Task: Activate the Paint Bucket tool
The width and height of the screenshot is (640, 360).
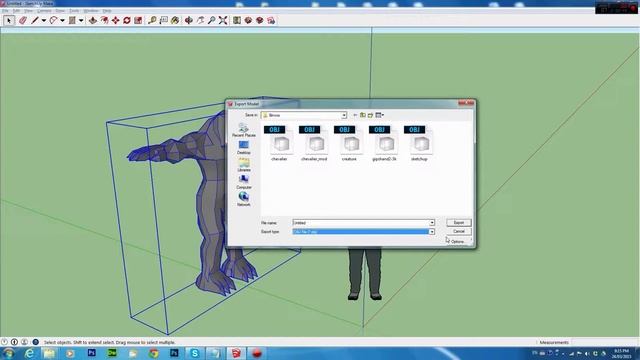Action: 175,20
